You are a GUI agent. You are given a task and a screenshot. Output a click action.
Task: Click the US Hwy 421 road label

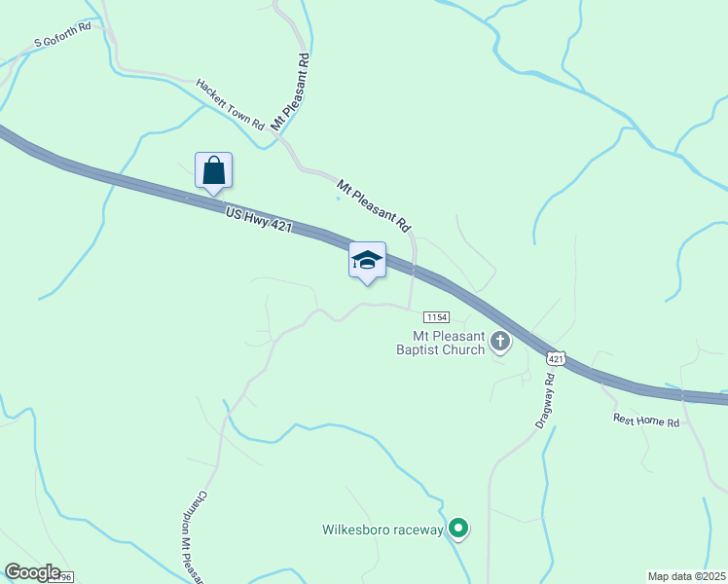tap(259, 220)
